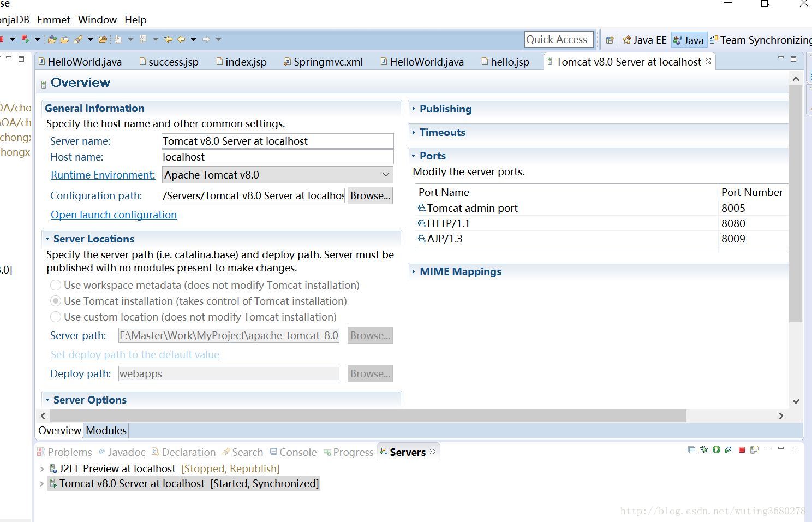Select Use custom location radio button
Viewport: 812px width, 522px height.
click(x=55, y=317)
